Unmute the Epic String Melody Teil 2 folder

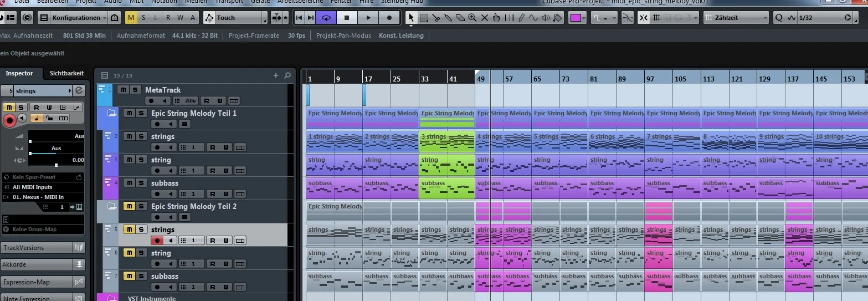(129, 206)
